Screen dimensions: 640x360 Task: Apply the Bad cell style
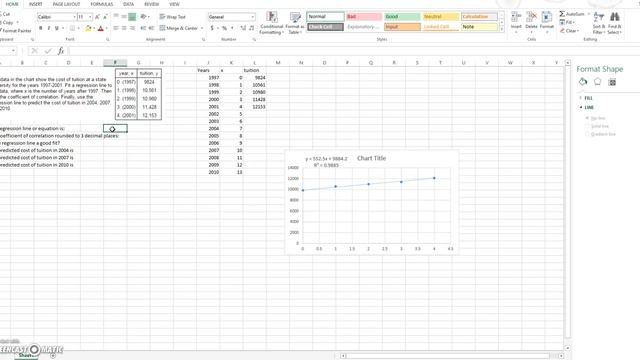click(364, 17)
